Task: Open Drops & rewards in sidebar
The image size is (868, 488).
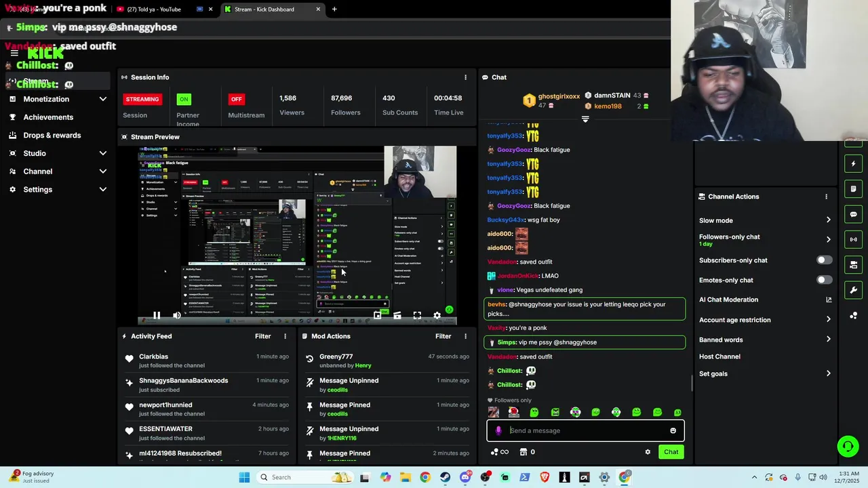Action: click(x=52, y=136)
